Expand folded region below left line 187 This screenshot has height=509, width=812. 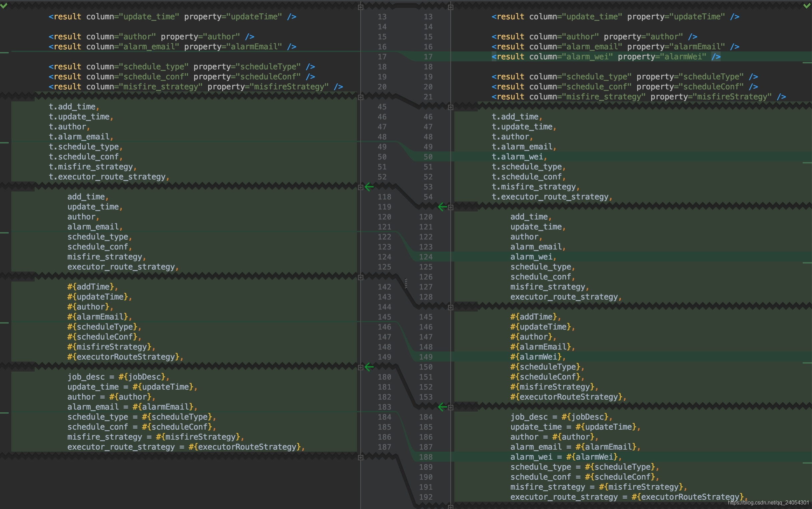361,458
